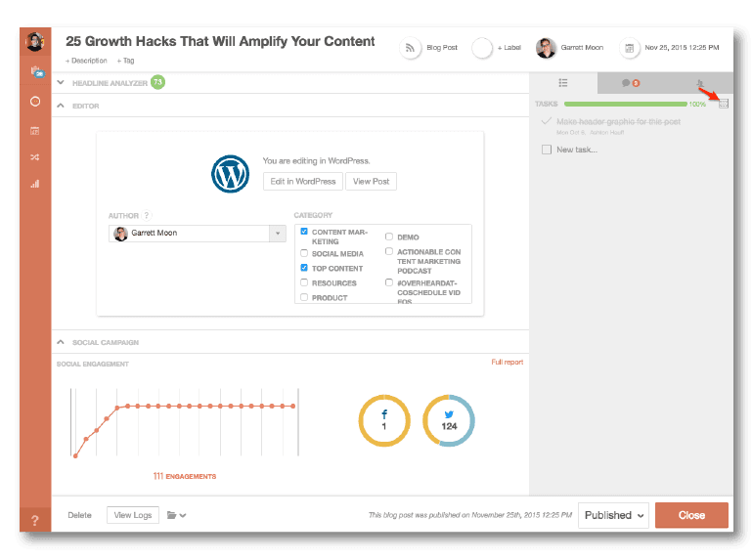Screen dimensions: 752x560
Task: Click the task template icon beside 100%
Action: tap(724, 104)
